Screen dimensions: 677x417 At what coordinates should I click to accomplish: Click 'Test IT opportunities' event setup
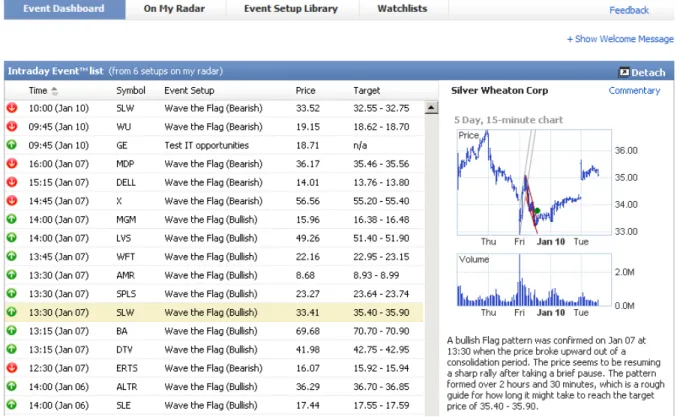coord(206,145)
